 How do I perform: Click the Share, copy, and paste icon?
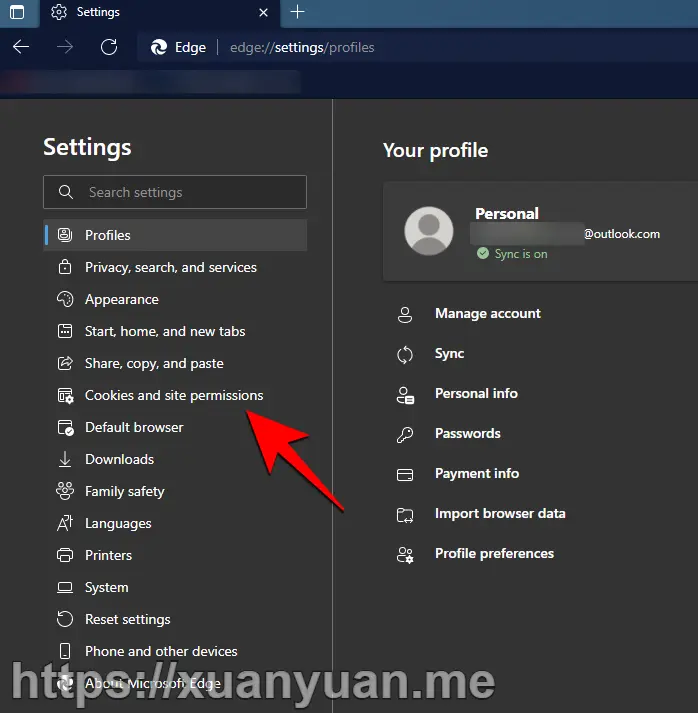point(65,363)
